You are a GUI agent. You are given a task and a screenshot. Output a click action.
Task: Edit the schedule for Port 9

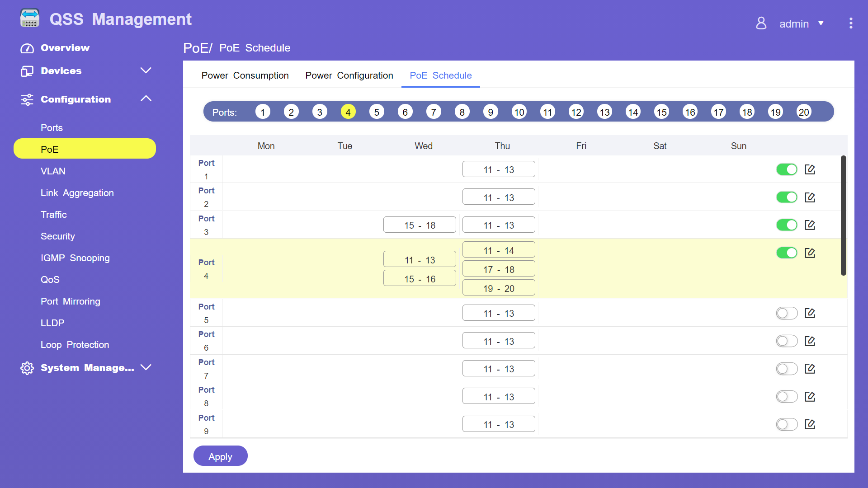click(x=810, y=424)
